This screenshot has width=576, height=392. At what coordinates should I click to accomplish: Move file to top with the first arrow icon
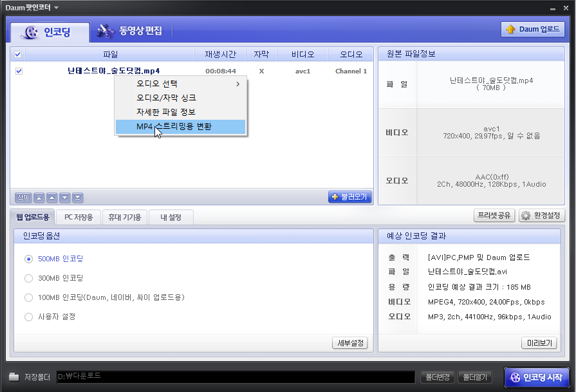tap(39, 198)
